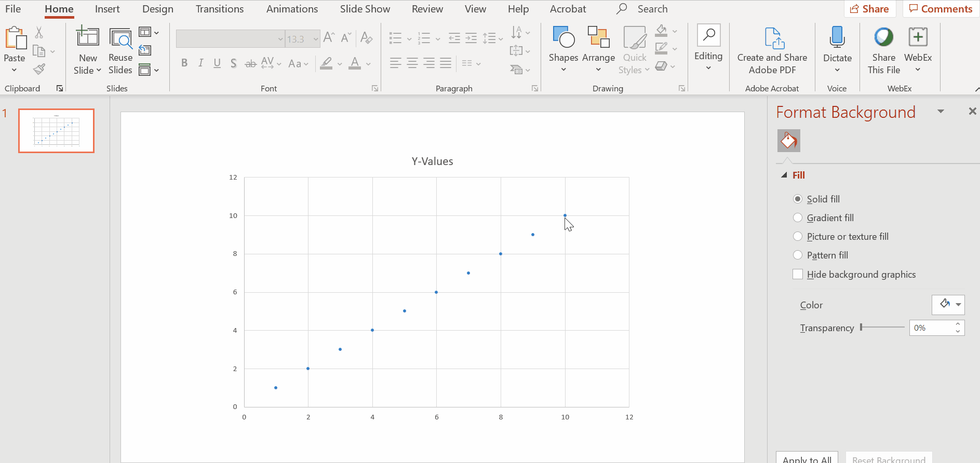Click the Transparency percent input field

(932, 328)
